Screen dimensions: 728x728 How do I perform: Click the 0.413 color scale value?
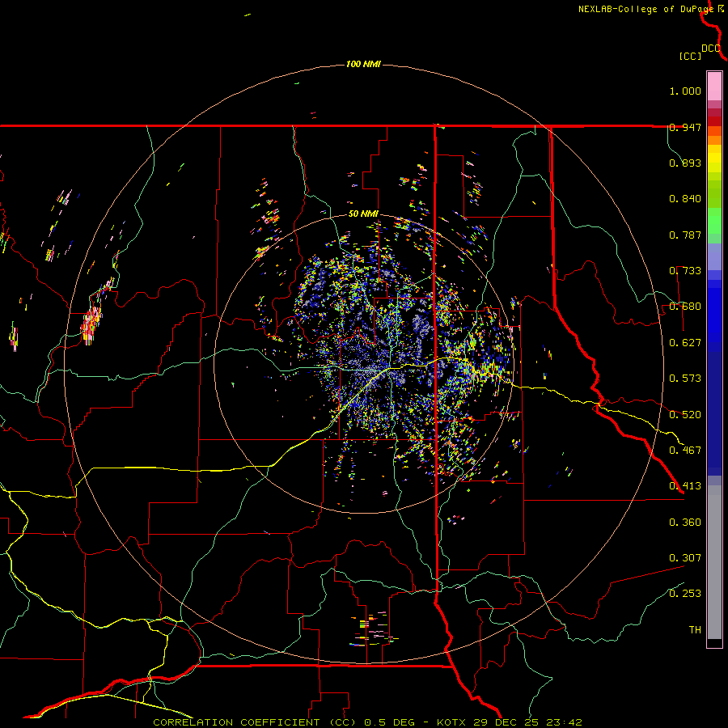click(685, 486)
